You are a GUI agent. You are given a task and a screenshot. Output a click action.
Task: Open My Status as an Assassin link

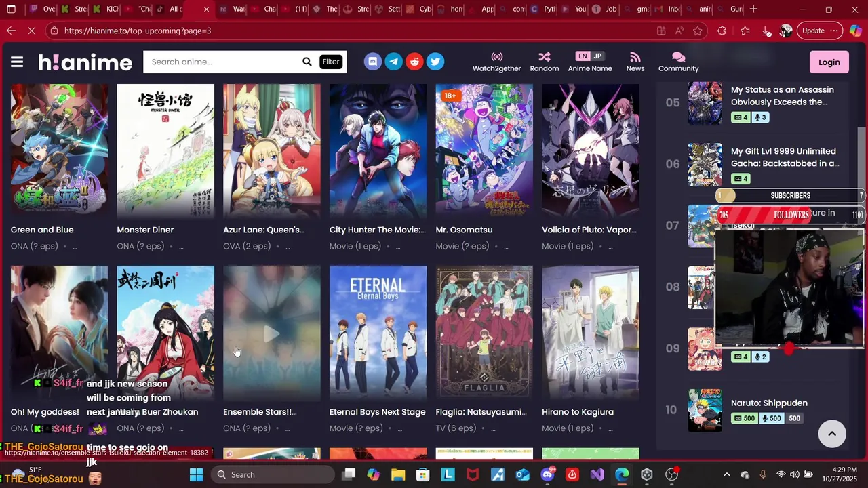tap(783, 96)
